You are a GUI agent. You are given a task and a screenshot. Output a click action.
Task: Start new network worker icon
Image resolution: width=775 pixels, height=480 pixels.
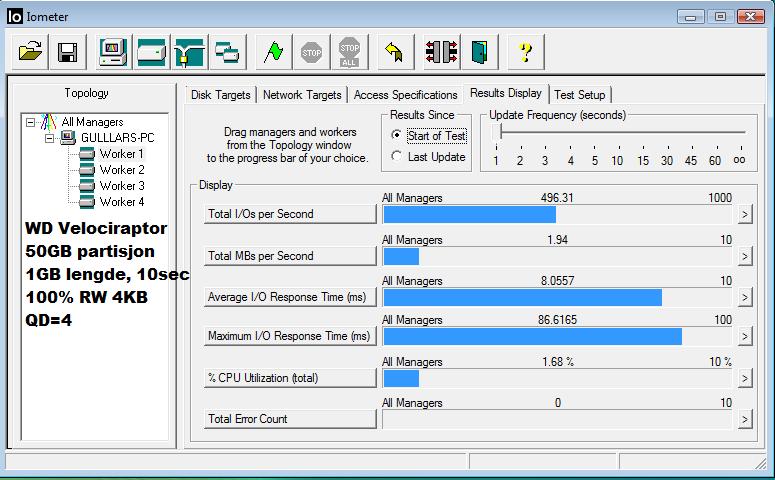[x=189, y=51]
